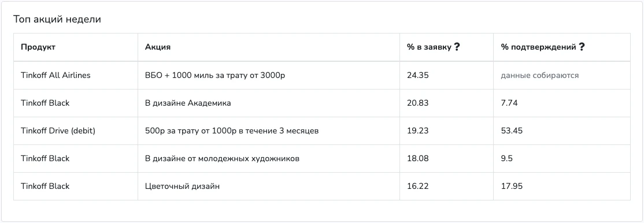Click the 9.5 confirmation percentage

point(507,158)
